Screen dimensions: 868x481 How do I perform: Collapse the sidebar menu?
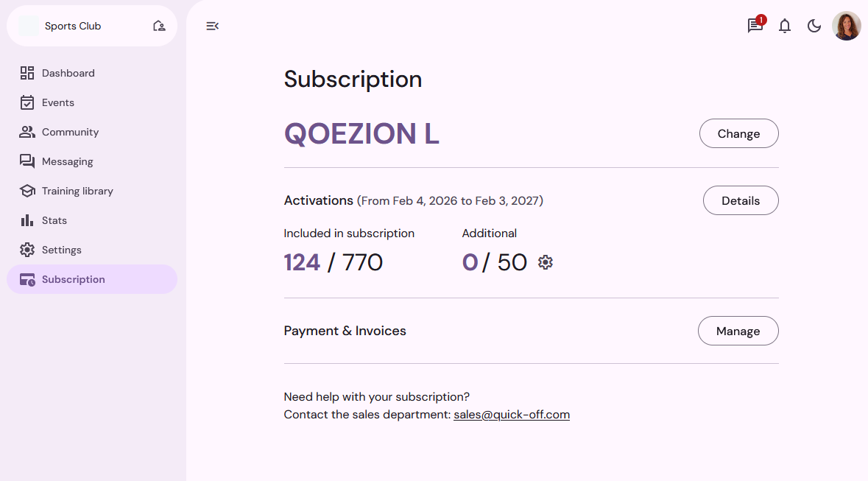coord(213,27)
